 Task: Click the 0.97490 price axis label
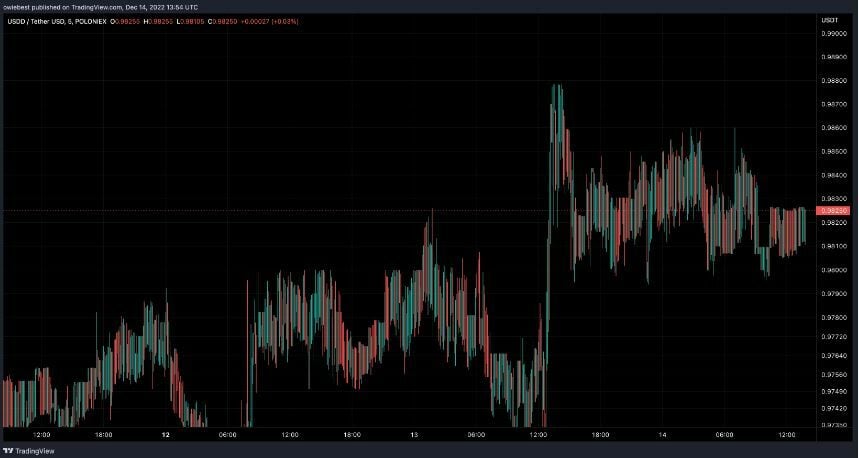pyautogui.click(x=833, y=391)
